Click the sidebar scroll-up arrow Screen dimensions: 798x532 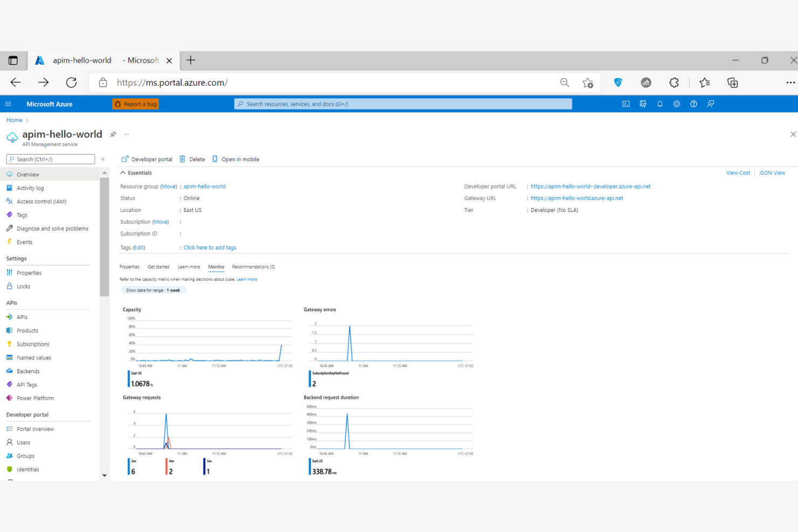pyautogui.click(x=104, y=173)
